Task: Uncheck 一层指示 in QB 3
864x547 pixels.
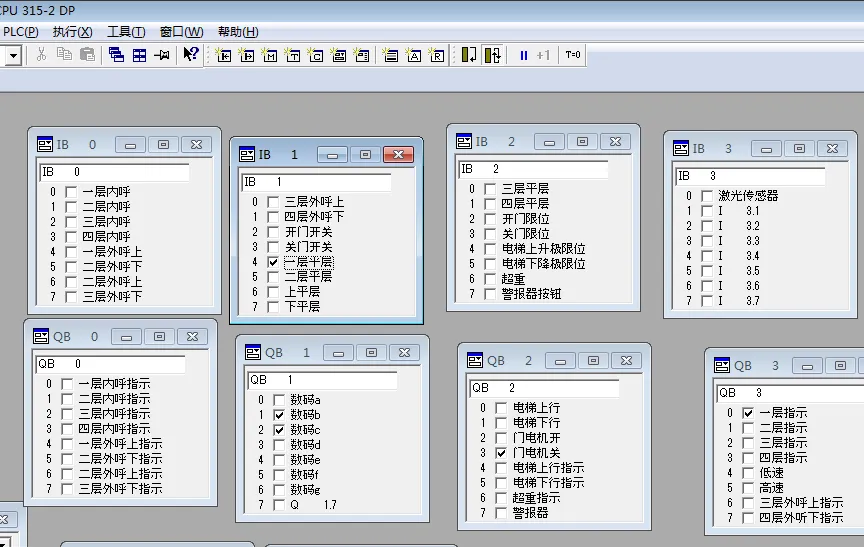Action: 748,413
